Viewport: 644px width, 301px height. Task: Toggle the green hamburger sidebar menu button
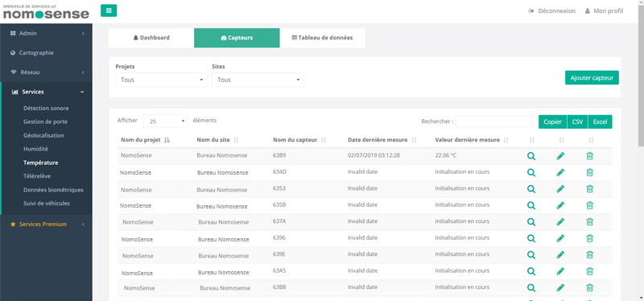click(109, 10)
